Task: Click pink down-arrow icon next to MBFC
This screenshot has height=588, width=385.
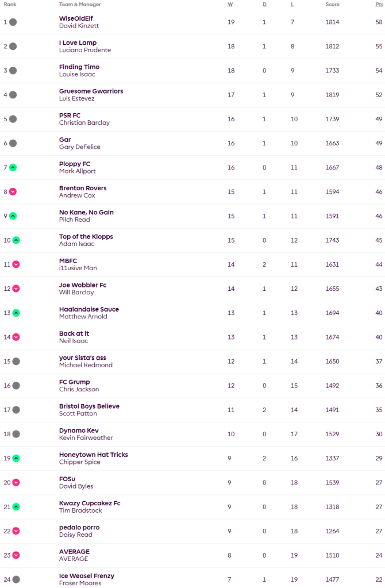Action: click(16, 264)
